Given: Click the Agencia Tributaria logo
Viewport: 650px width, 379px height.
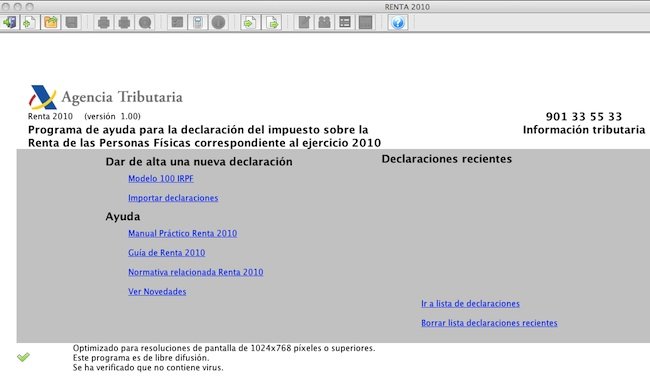Looking at the screenshot, I should pyautogui.click(x=105, y=97).
